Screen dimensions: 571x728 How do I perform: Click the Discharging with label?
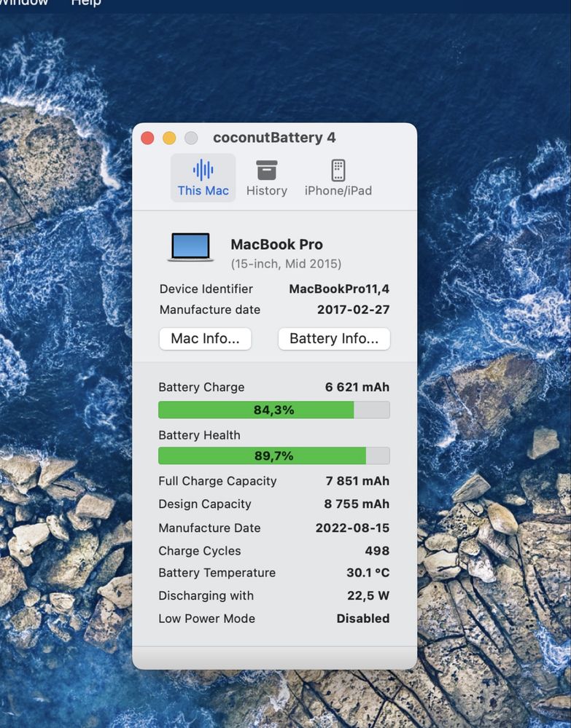[206, 595]
